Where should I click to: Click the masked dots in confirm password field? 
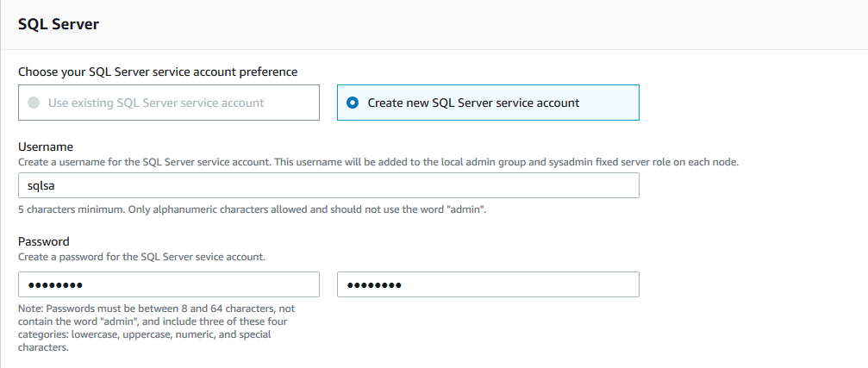[372, 285]
